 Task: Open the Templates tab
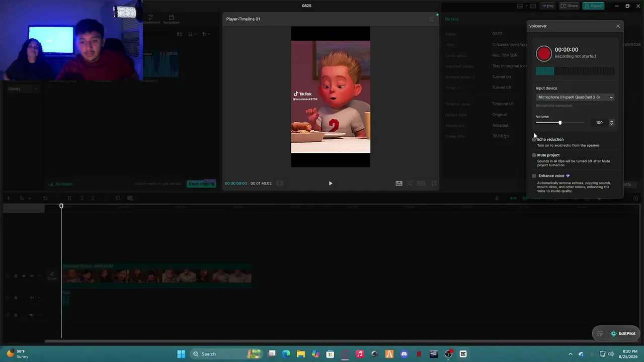pyautogui.click(x=171, y=20)
